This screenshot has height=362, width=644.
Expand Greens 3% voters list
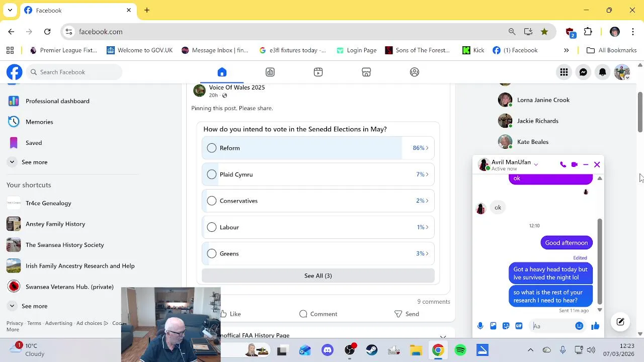point(422,253)
